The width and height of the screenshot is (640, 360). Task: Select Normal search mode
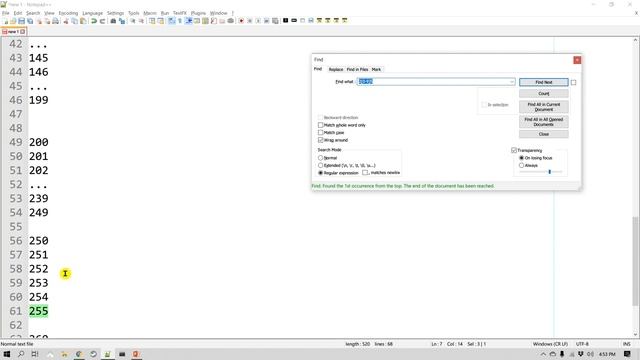pyautogui.click(x=320, y=158)
